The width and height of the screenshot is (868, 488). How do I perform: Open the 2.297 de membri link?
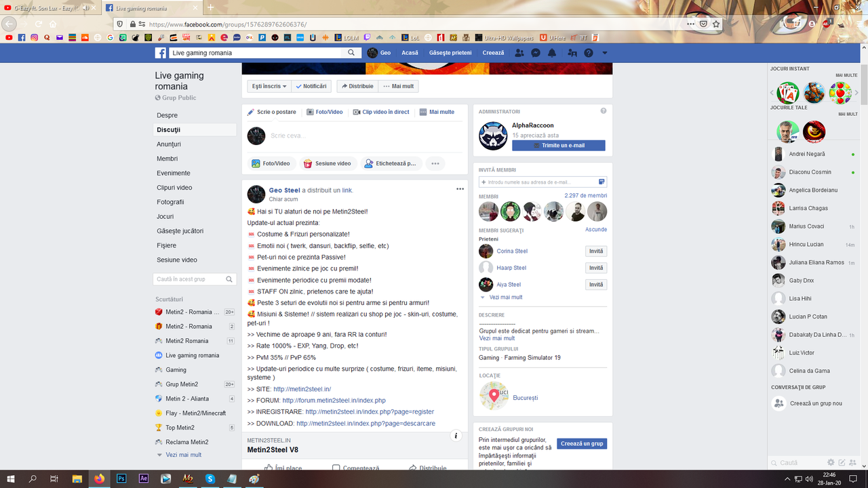(x=586, y=196)
